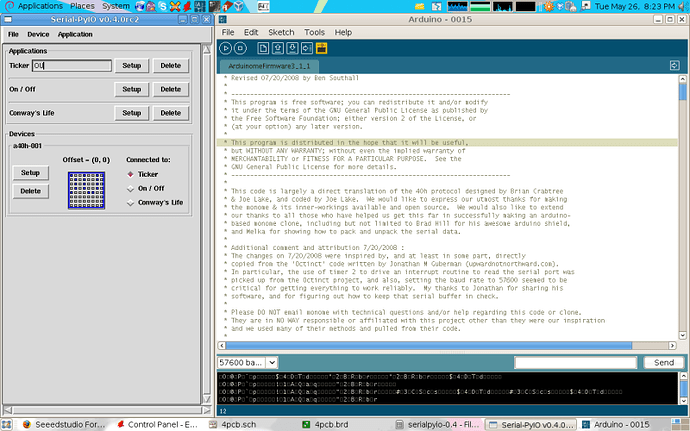Switch to 4pcb.sch taskbar window
Image resolution: width=690 pixels, height=431 pixels.
232,424
